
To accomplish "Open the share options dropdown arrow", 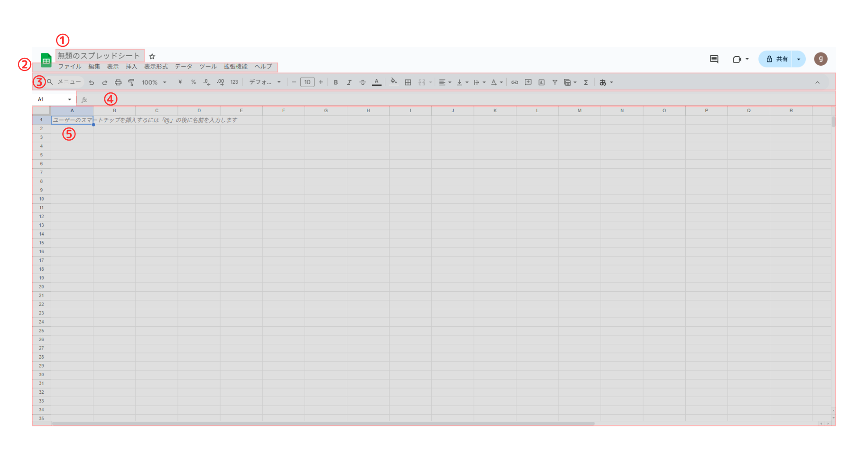I will click(x=799, y=59).
